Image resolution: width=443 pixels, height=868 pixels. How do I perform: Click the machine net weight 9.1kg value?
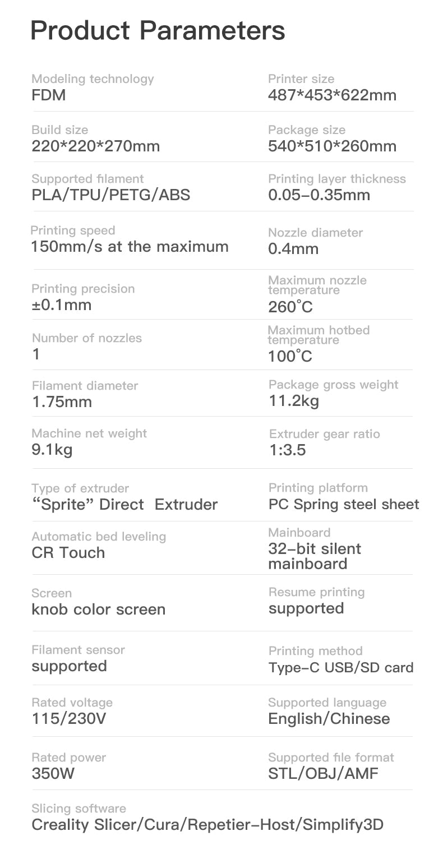[52, 450]
